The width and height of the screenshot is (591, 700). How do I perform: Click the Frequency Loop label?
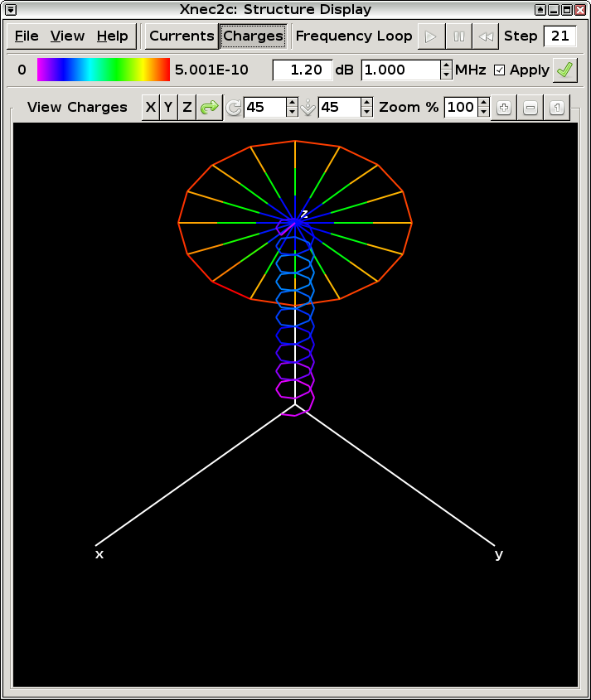click(354, 36)
